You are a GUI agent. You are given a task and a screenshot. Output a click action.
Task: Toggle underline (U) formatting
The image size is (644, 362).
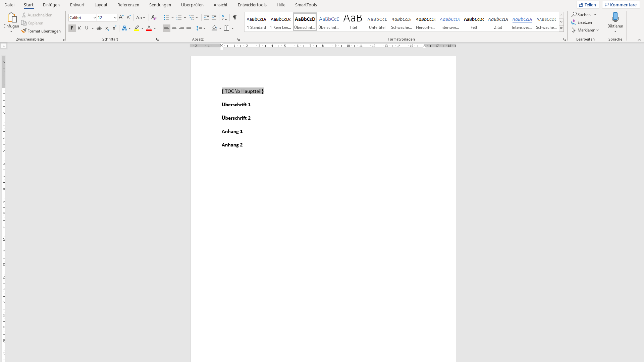click(x=87, y=28)
